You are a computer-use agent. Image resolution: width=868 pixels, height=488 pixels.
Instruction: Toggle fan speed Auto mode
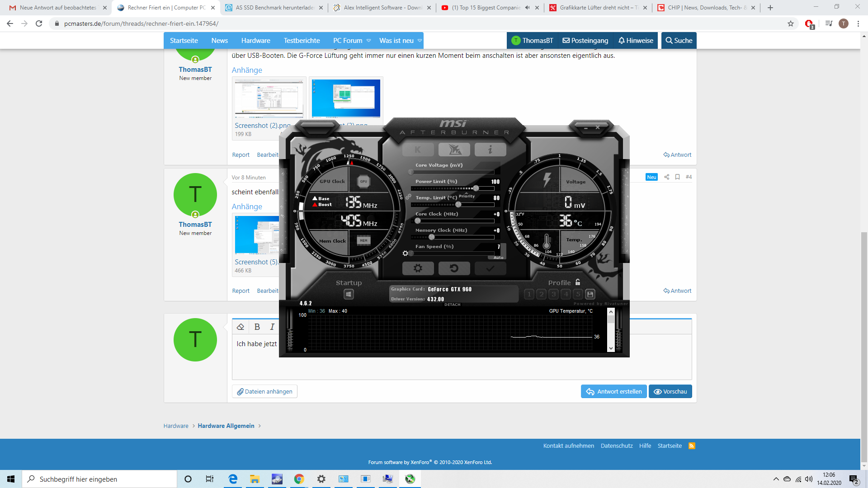[x=498, y=258]
